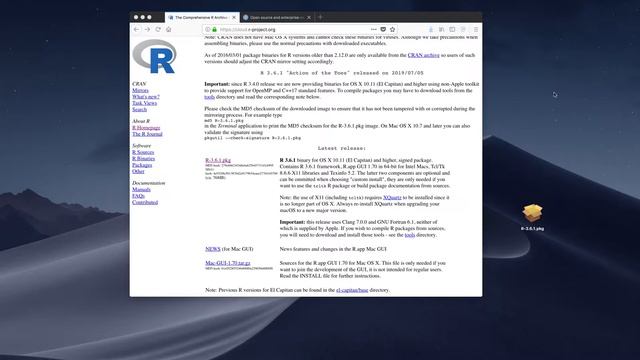Open tools link in the Clang paragraph
Screen dimensions: 640x360
click(x=410, y=235)
